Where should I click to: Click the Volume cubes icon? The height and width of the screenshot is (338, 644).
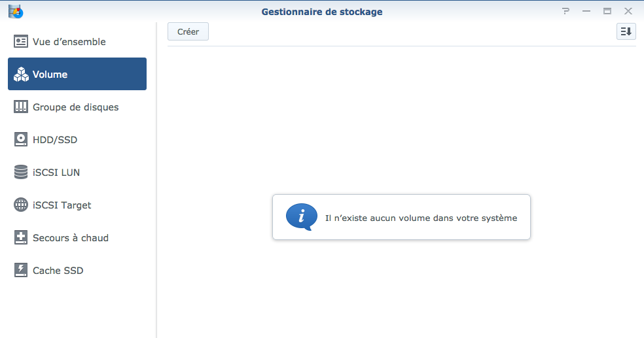21,75
